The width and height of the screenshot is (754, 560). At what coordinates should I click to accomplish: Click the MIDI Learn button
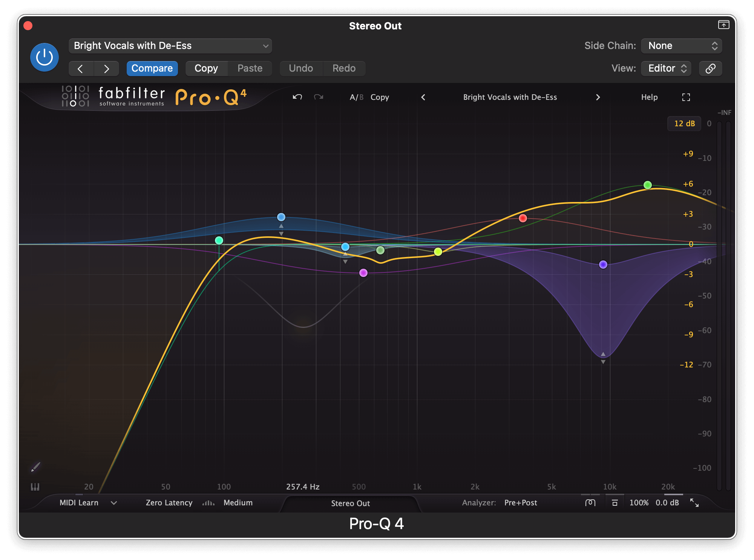[x=79, y=503]
